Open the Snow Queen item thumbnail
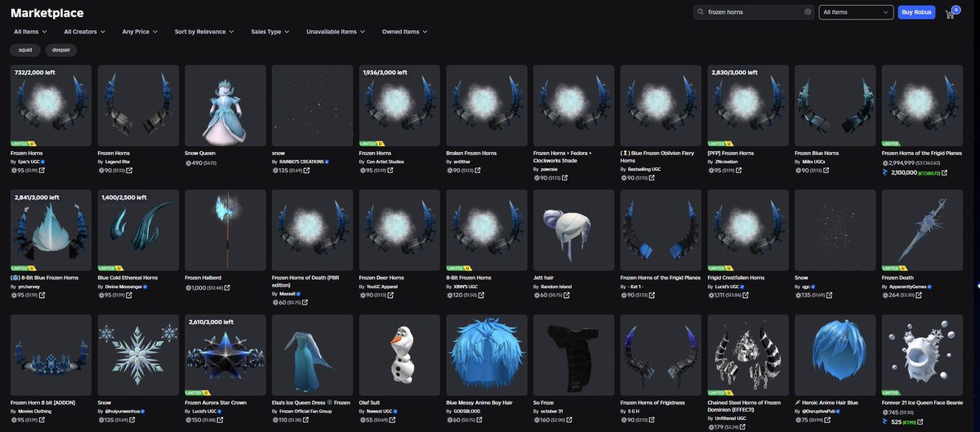 pos(225,105)
